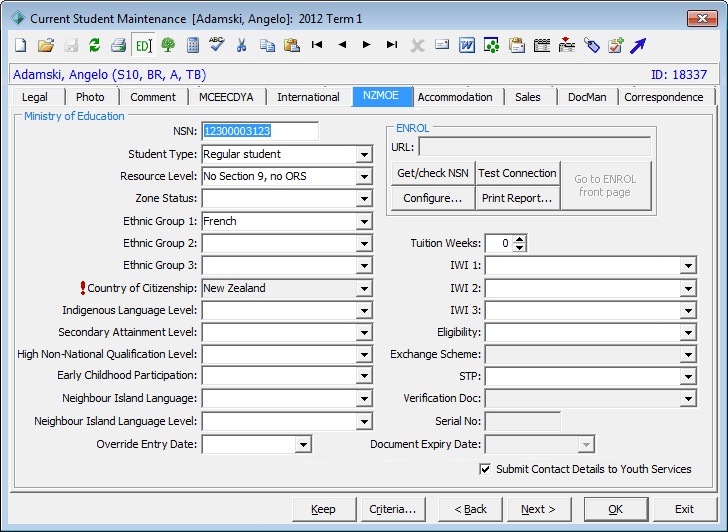The height and width of the screenshot is (532, 728).
Task: Click the blue price tag icon
Action: (x=592, y=45)
